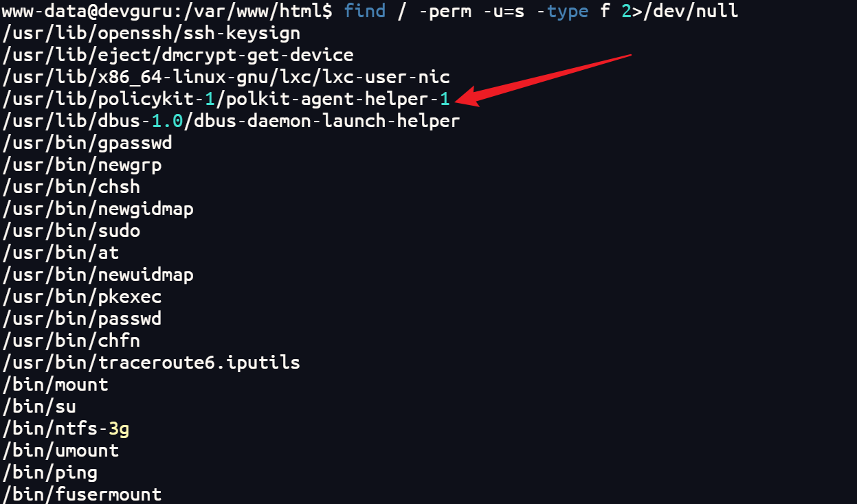Screen dimensions: 857x504
Task: Click the /usr/bin/sudo entry
Action: point(71,231)
